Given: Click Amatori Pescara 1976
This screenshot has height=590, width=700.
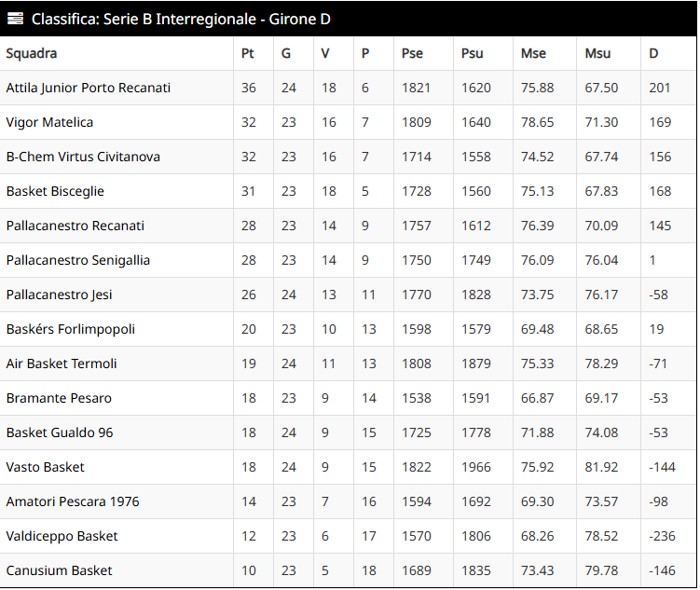Looking at the screenshot, I should [x=73, y=501].
